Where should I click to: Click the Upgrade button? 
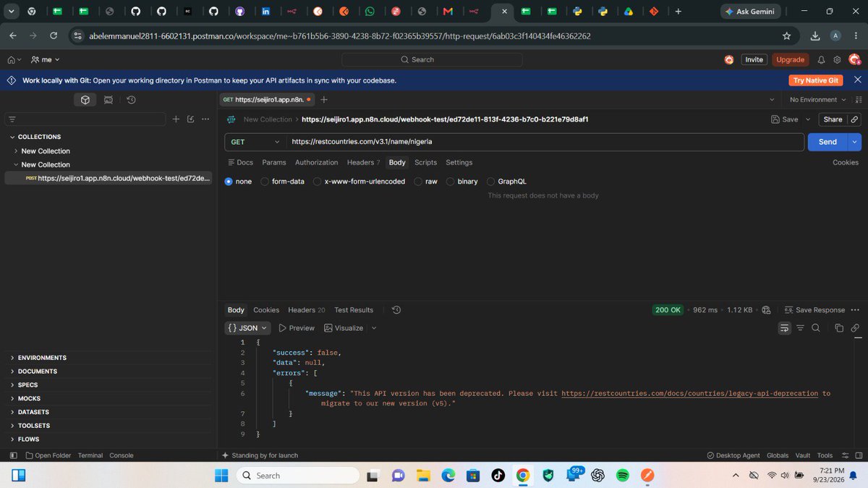(790, 60)
